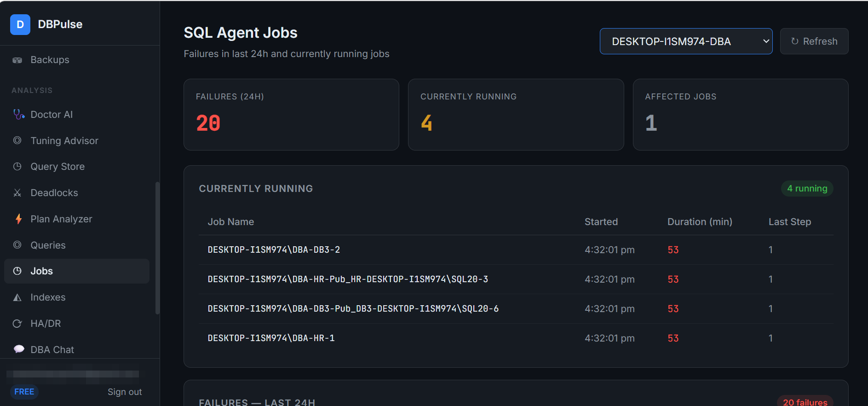The width and height of the screenshot is (868, 406).
Task: Click the Sign out link
Action: (125, 392)
